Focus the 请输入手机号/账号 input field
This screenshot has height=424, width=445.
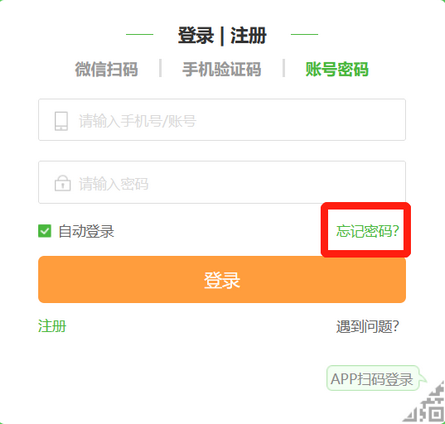tap(222, 120)
